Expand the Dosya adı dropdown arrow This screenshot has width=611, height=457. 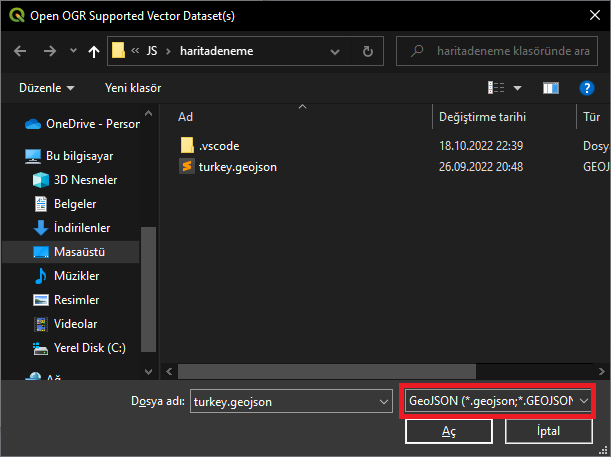click(x=384, y=402)
